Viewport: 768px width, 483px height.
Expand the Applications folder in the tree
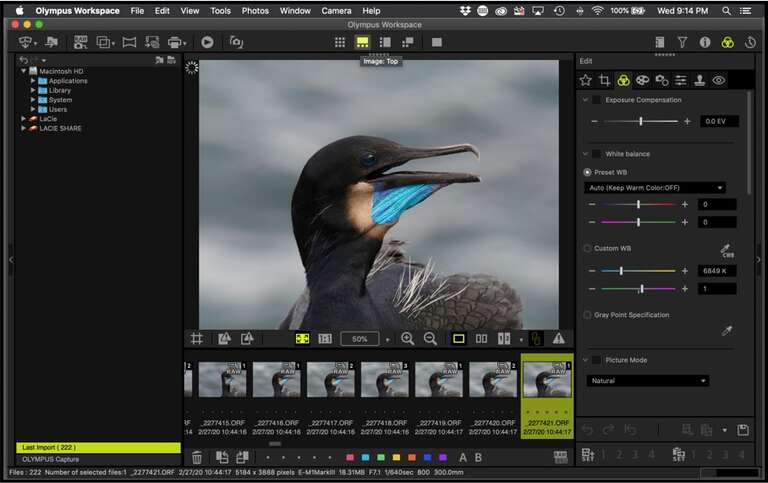(x=33, y=81)
